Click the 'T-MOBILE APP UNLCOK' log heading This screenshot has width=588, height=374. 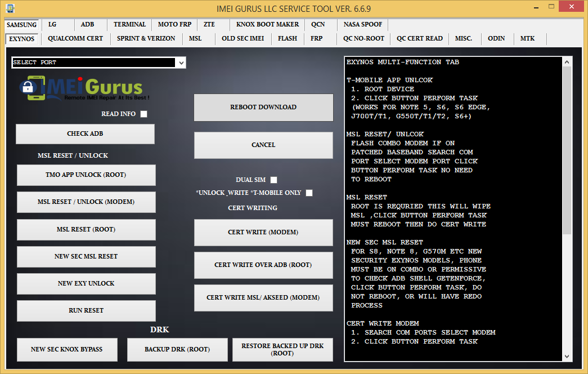(x=389, y=80)
